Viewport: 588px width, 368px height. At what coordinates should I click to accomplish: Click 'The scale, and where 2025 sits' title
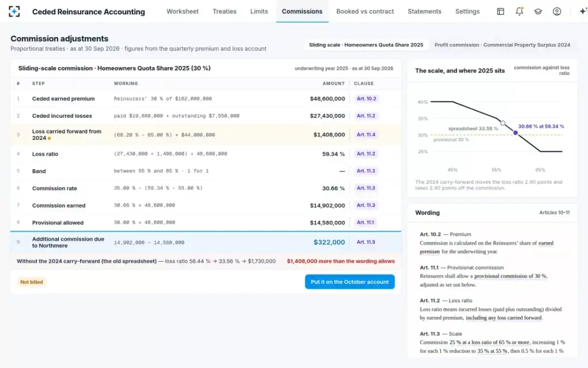[x=460, y=71]
